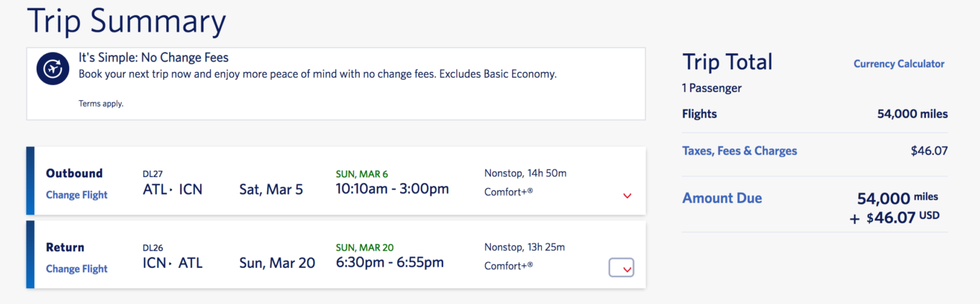Click the 10:10am - 3:00pm flight time
Screen dimensions: 980x304
392,189
